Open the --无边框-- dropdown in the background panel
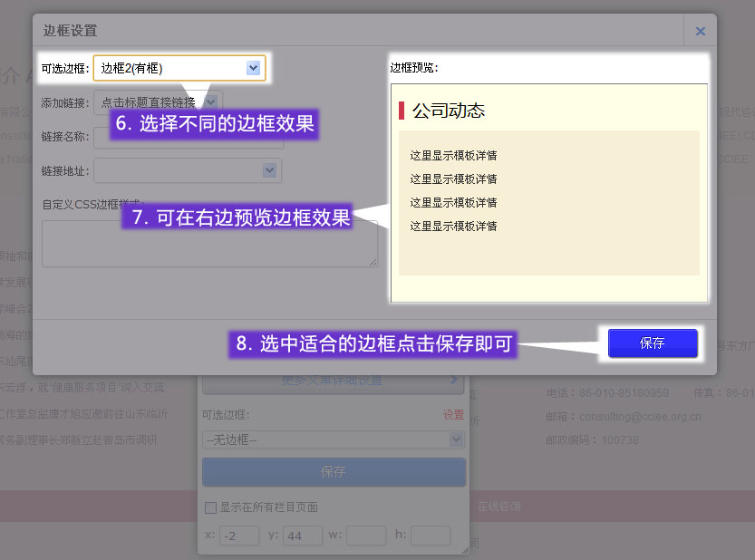This screenshot has height=560, width=755. point(333,439)
